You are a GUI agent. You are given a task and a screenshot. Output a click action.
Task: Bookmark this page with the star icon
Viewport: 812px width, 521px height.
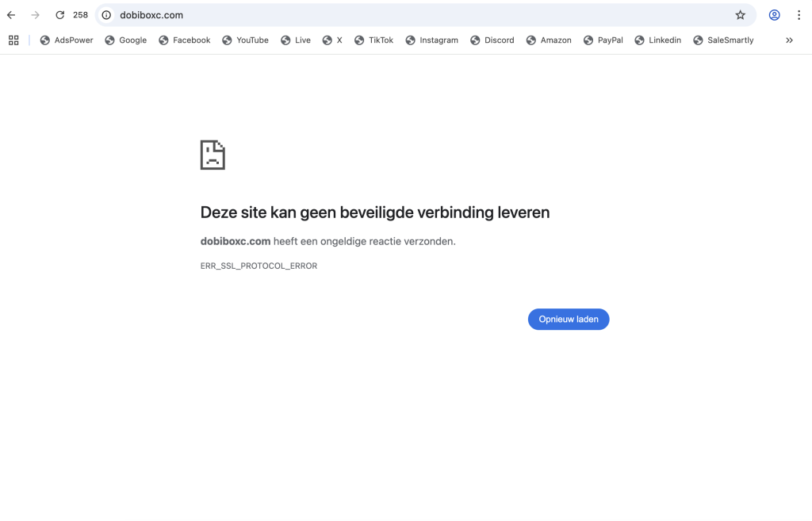click(740, 15)
